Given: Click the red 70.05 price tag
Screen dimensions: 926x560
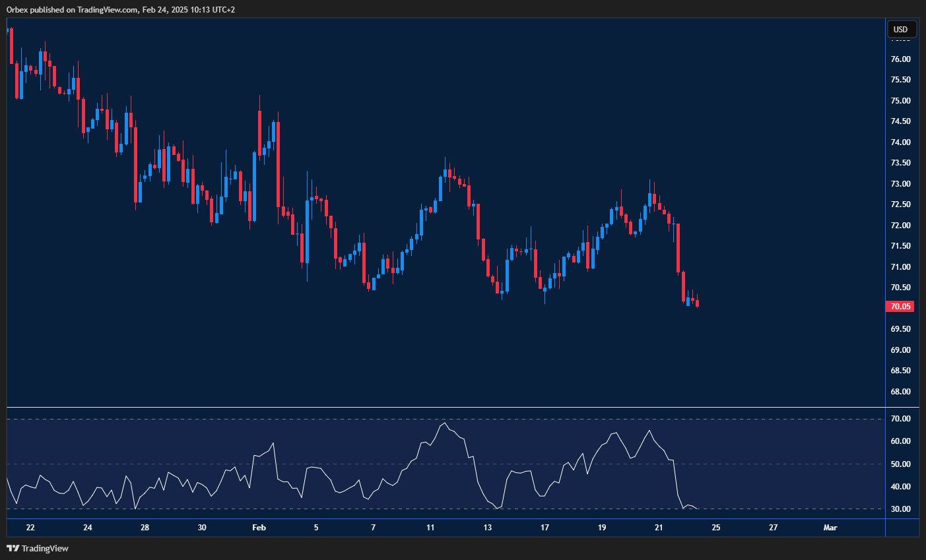Looking at the screenshot, I should pyautogui.click(x=900, y=306).
